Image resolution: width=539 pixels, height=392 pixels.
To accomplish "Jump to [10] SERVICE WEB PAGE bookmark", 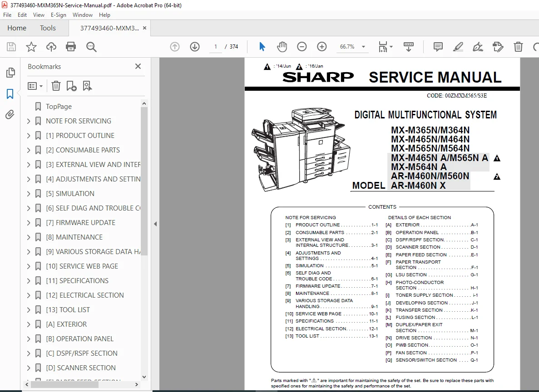I will coord(82,266).
